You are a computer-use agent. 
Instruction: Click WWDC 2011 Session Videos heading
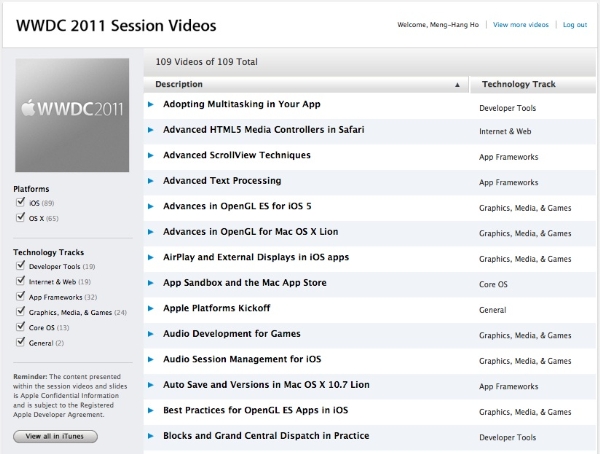pos(116,26)
